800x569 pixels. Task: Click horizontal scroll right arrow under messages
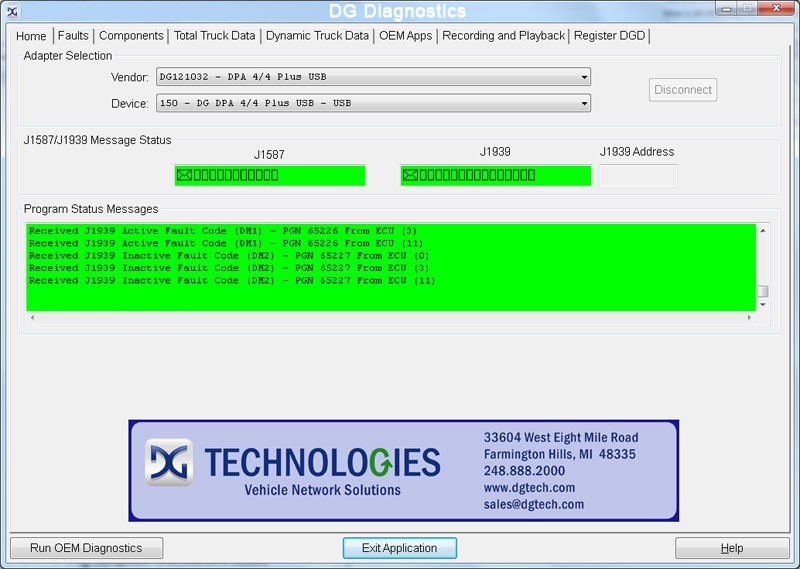pyautogui.click(x=749, y=317)
